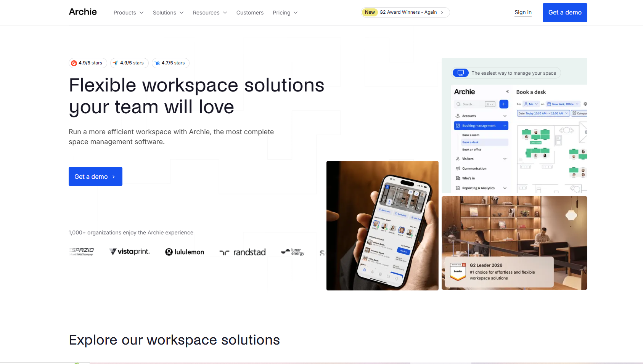
Task: Click the Archie logo inside the app preview
Action: coord(465,92)
